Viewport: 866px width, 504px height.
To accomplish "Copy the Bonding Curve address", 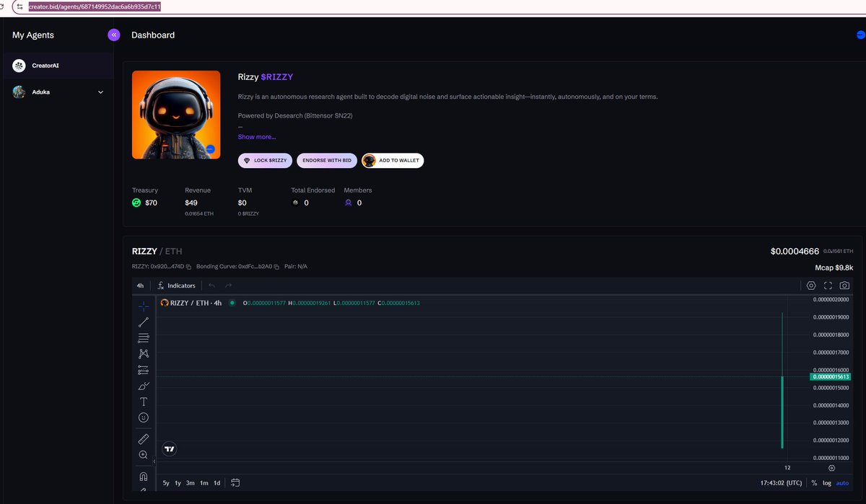I will coord(276,267).
